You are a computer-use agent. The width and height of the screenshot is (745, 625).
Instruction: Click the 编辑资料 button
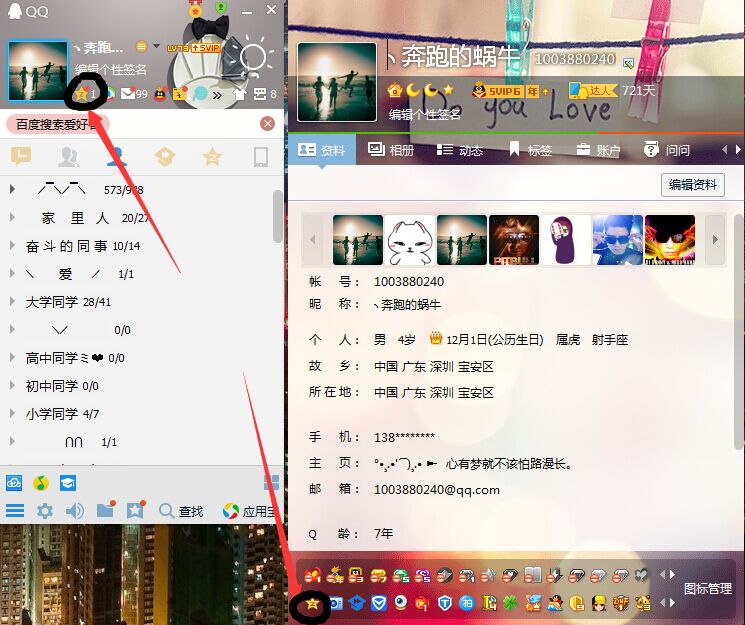(x=692, y=184)
